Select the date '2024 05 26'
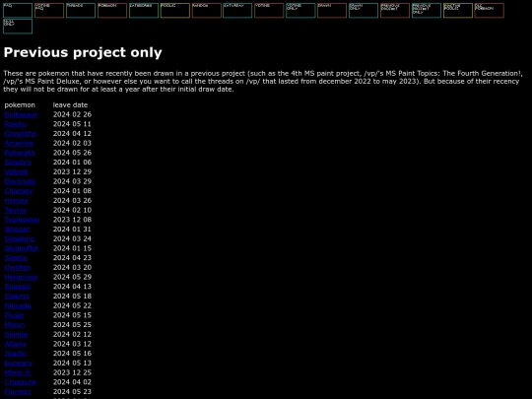 pyautogui.click(x=72, y=153)
